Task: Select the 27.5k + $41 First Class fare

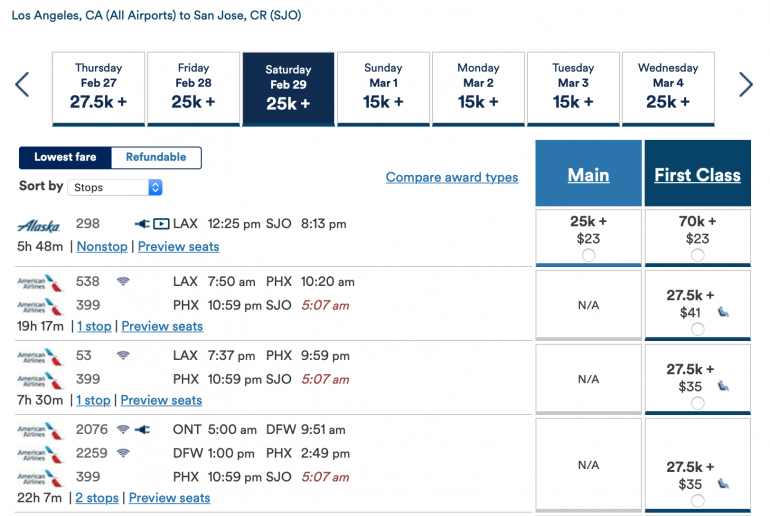Action: [x=697, y=329]
